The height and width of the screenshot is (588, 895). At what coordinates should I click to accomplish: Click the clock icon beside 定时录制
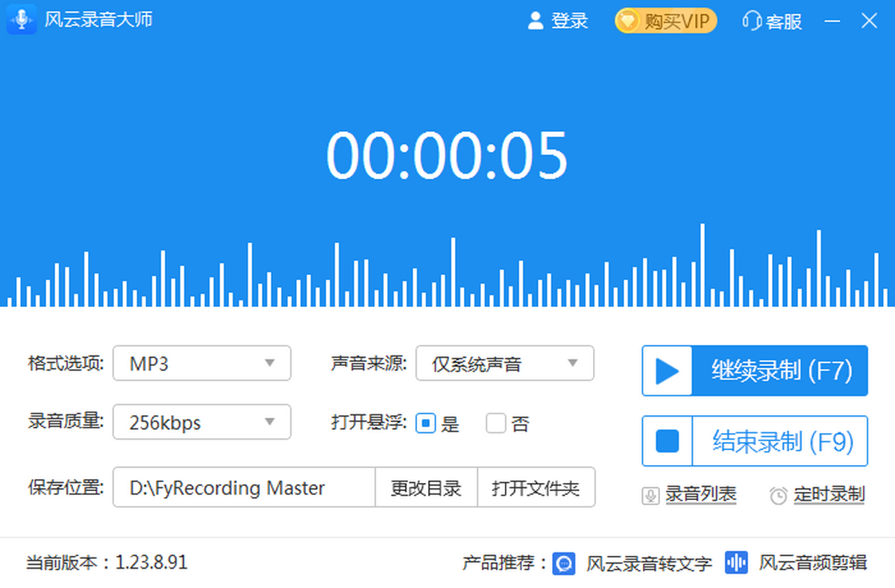tap(779, 496)
